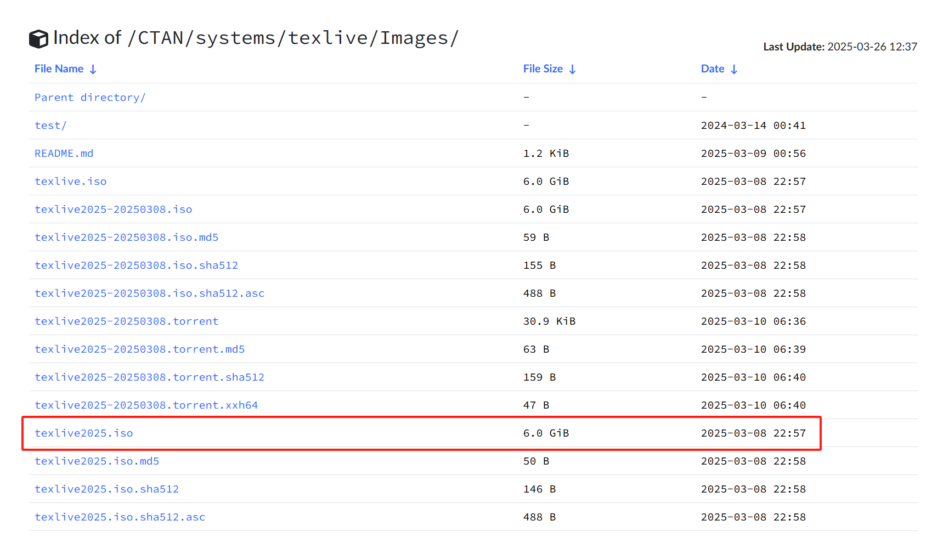This screenshot has height=560, width=943.
Task: Open the test/ folder
Action: tap(50, 126)
